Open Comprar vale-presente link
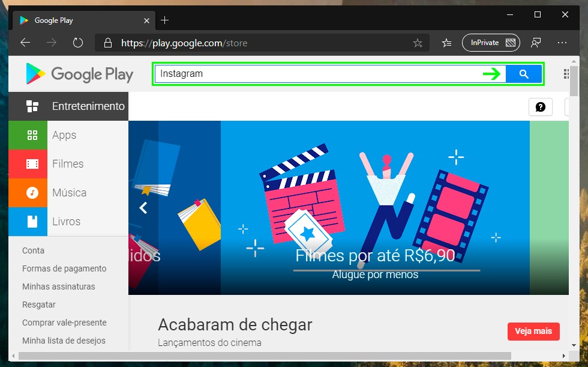Image resolution: width=588 pixels, height=367 pixels. pyautogui.click(x=64, y=323)
